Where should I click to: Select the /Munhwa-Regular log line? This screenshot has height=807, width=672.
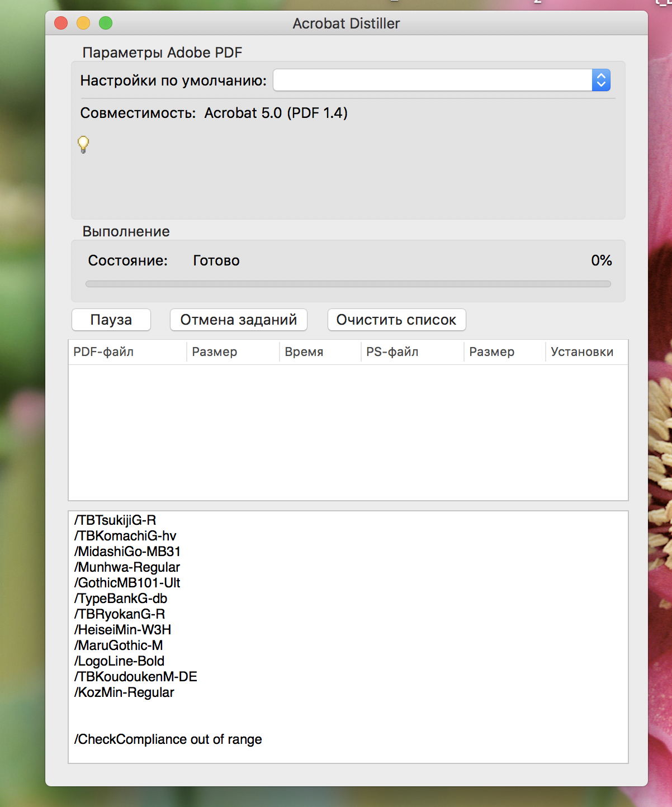[127, 567]
